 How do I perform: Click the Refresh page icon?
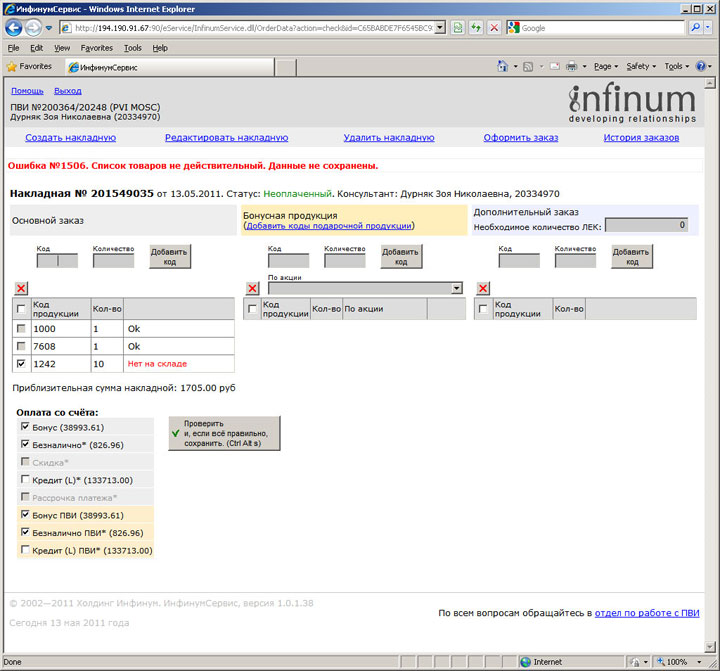(x=476, y=28)
